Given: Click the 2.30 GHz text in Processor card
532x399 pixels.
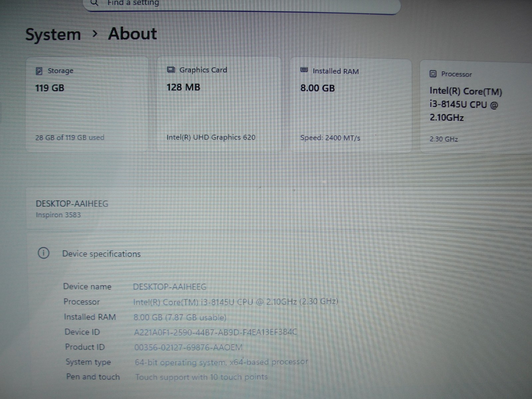Looking at the screenshot, I should click(444, 139).
